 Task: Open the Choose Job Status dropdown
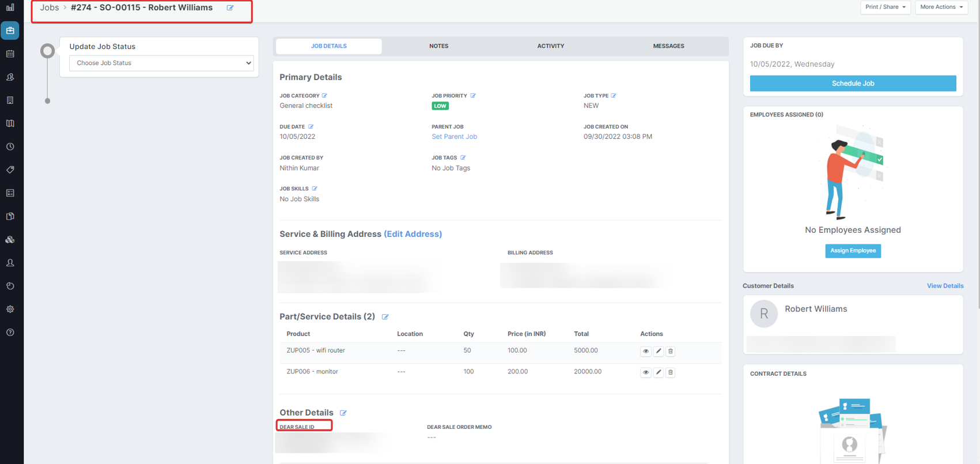[x=161, y=63]
